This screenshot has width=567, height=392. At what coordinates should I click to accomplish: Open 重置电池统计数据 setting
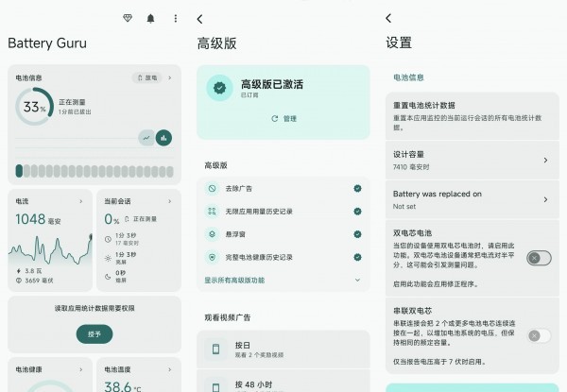click(x=472, y=116)
